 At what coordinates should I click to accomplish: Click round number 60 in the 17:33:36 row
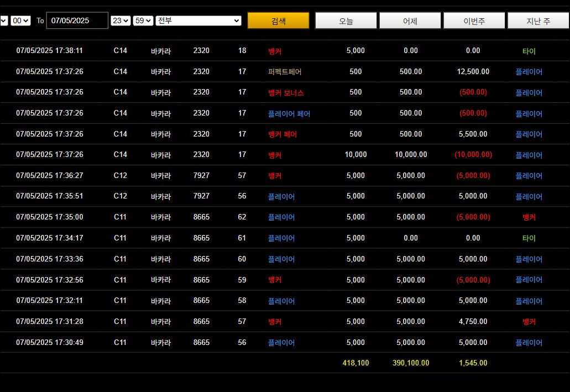[242, 259]
